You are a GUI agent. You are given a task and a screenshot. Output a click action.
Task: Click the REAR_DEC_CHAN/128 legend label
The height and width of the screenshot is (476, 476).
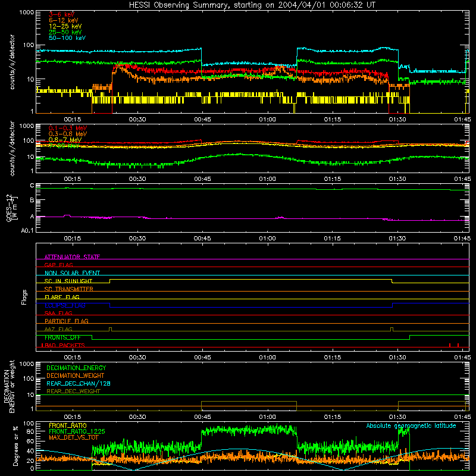point(79,383)
